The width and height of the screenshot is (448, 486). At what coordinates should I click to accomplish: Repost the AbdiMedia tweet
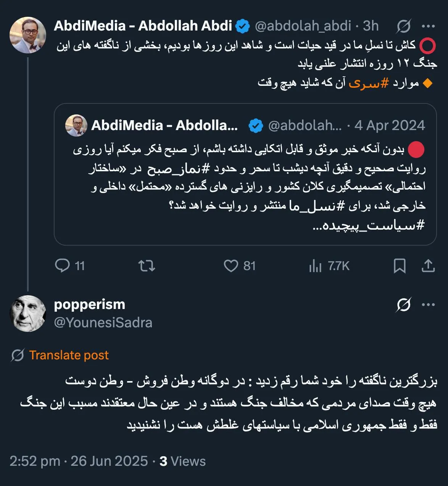[x=147, y=266]
